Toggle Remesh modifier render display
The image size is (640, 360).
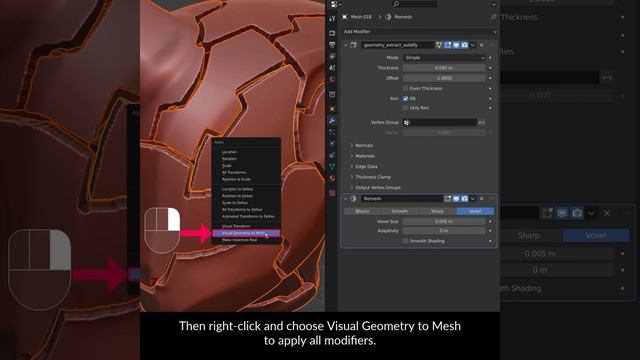tap(464, 198)
